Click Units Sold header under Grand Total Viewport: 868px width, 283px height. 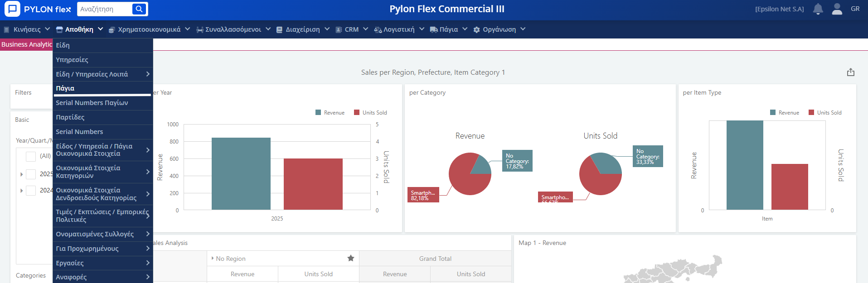click(x=471, y=274)
